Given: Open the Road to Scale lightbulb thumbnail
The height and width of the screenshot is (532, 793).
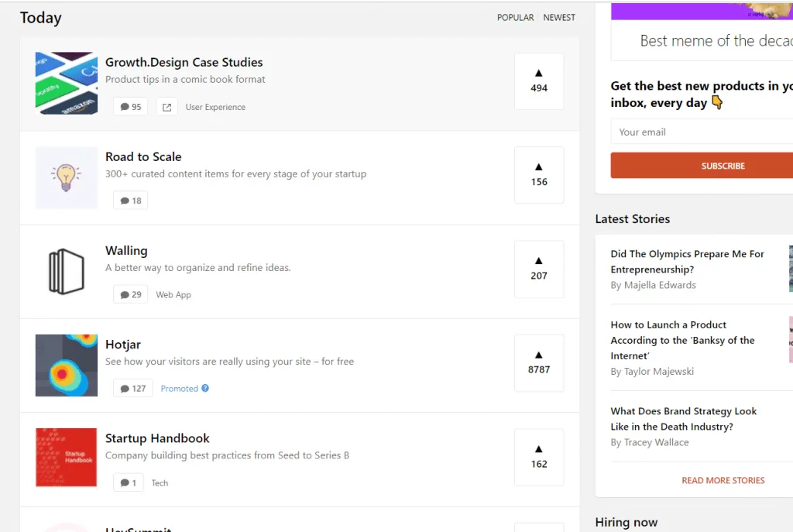Looking at the screenshot, I should [67, 177].
